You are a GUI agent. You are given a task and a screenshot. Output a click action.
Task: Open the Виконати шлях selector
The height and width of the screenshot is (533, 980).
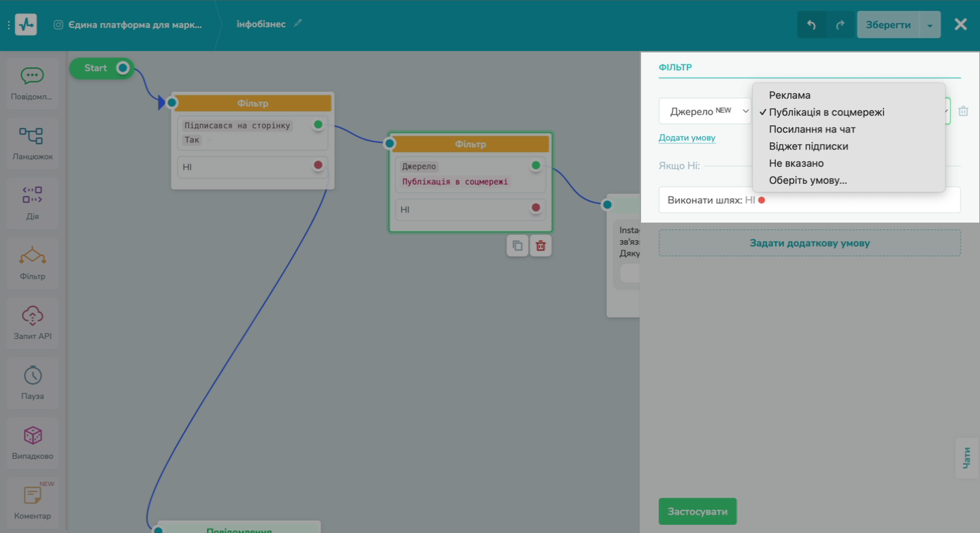point(809,200)
